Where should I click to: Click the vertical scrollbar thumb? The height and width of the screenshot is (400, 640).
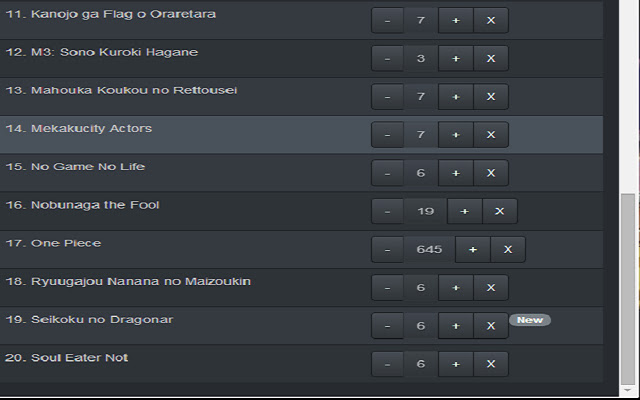pos(628,290)
